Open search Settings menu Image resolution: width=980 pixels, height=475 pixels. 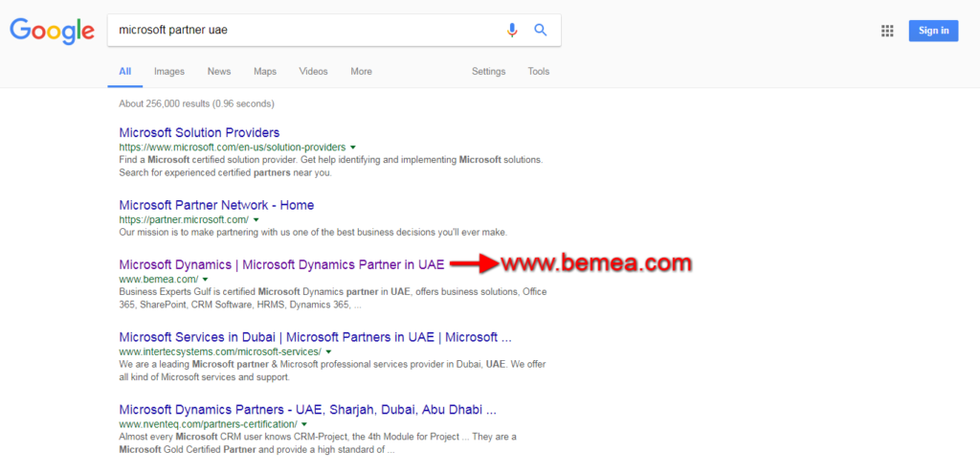click(488, 72)
